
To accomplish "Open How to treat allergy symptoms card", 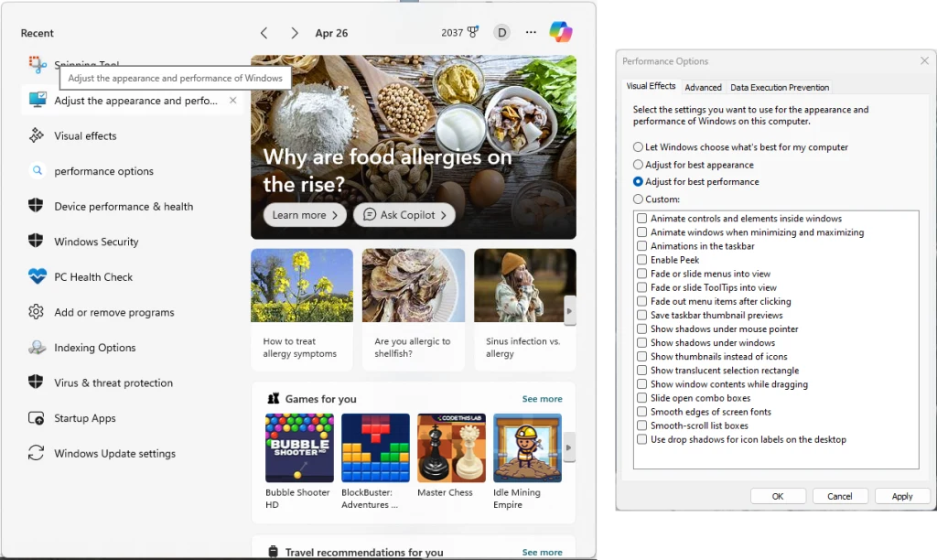I will point(302,309).
